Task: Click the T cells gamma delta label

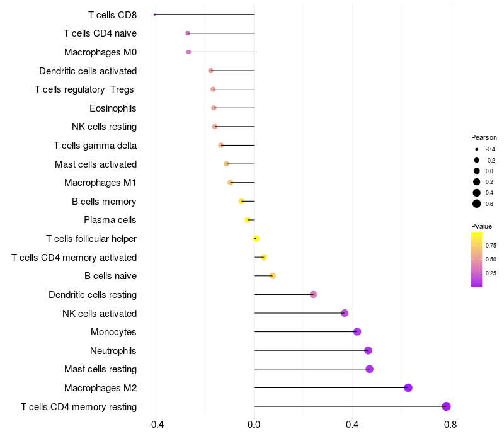Action: point(95,146)
